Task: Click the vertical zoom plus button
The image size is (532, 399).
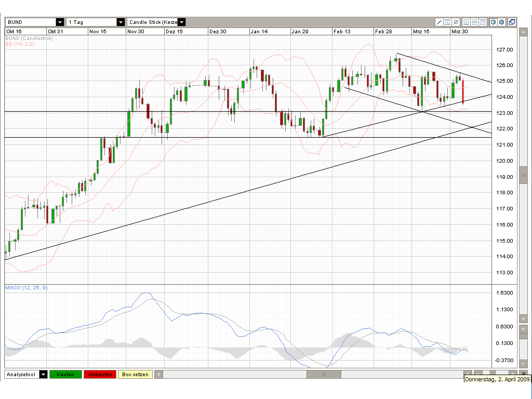Action: (523, 329)
